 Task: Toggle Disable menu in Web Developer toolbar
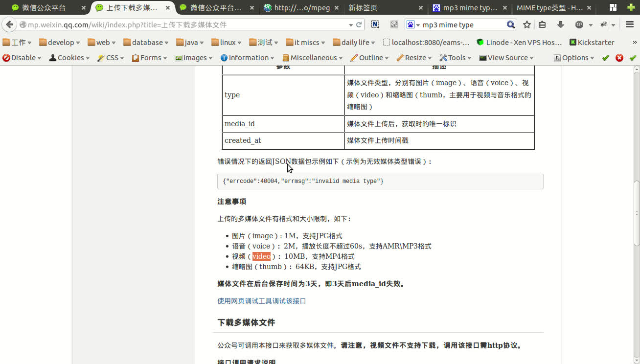[x=21, y=57]
